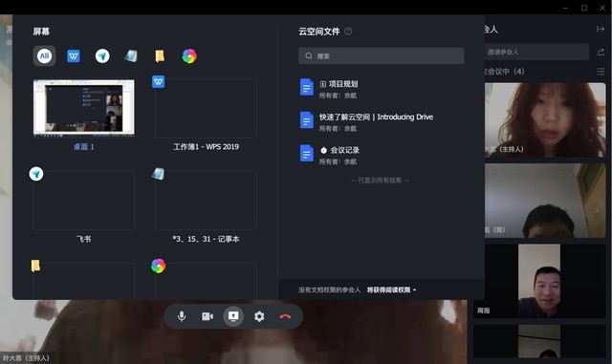Hang up with the red phone button
The height and width of the screenshot is (364, 612).
(x=285, y=316)
